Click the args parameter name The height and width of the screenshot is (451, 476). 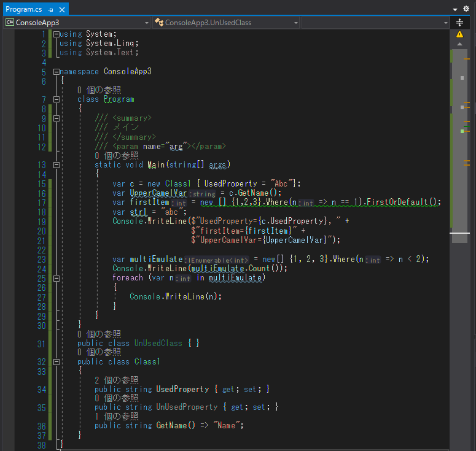coord(217,165)
